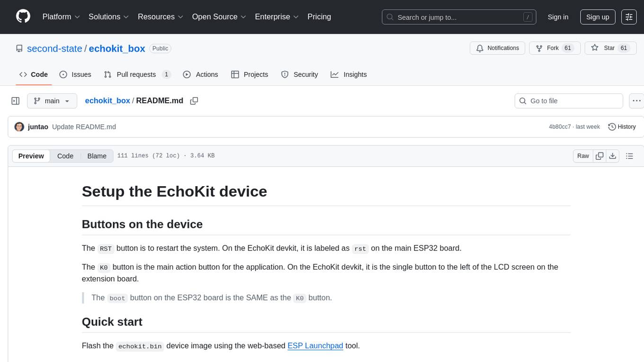This screenshot has width=644, height=362.
Task: Click the echokit.bin code text
Action: pos(140,346)
